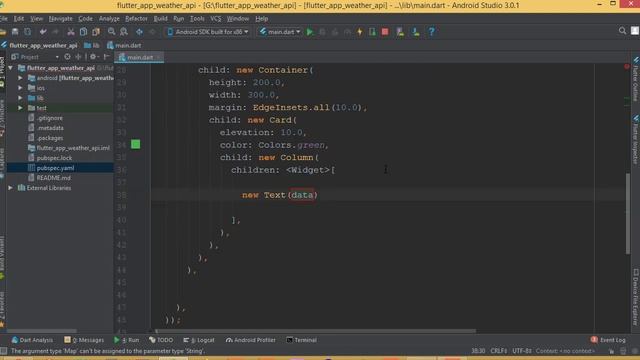Image resolution: width=640 pixels, height=360 pixels.
Task: Expand the android folder arrow
Action: coord(20,78)
